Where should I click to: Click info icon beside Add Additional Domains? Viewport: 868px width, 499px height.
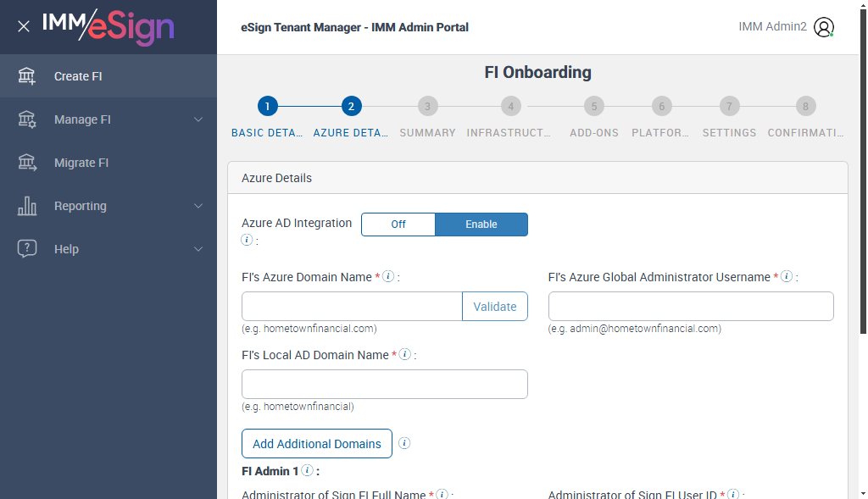[x=404, y=443]
